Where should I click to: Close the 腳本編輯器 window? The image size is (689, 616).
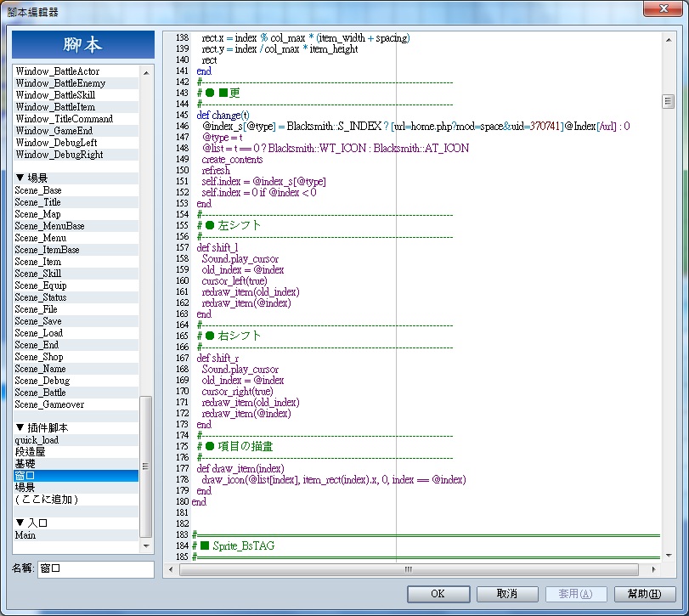pos(663,8)
